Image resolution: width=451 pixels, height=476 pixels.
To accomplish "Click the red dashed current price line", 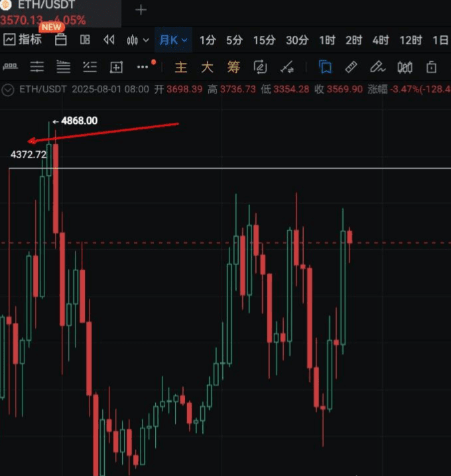I will click(x=225, y=243).
